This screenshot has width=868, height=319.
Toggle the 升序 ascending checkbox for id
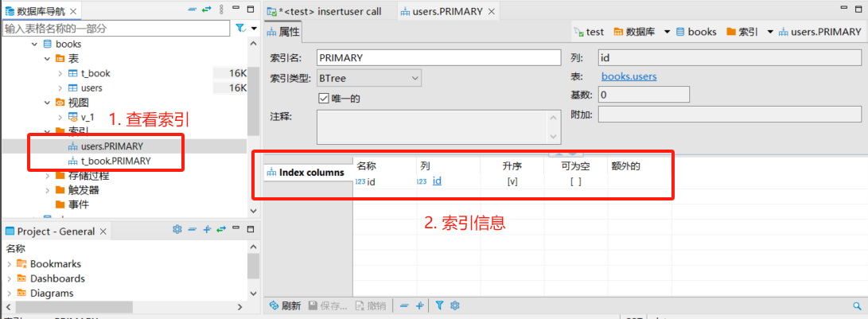click(x=512, y=181)
